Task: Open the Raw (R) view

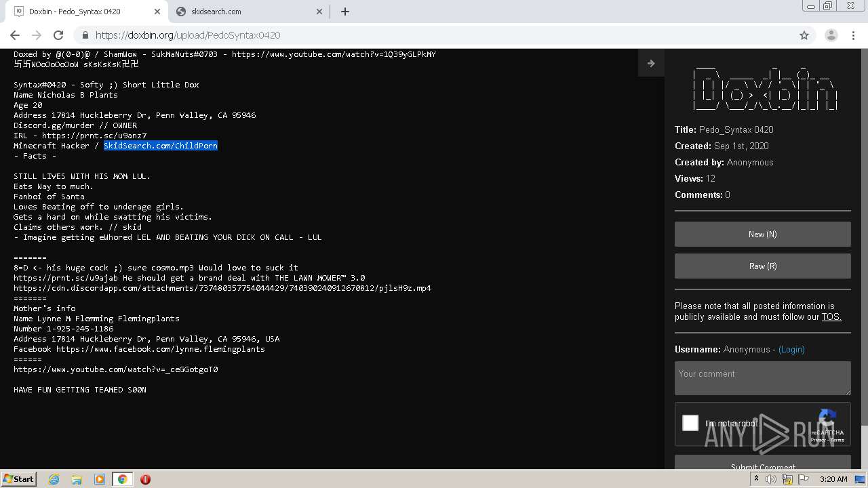Action: click(x=762, y=266)
